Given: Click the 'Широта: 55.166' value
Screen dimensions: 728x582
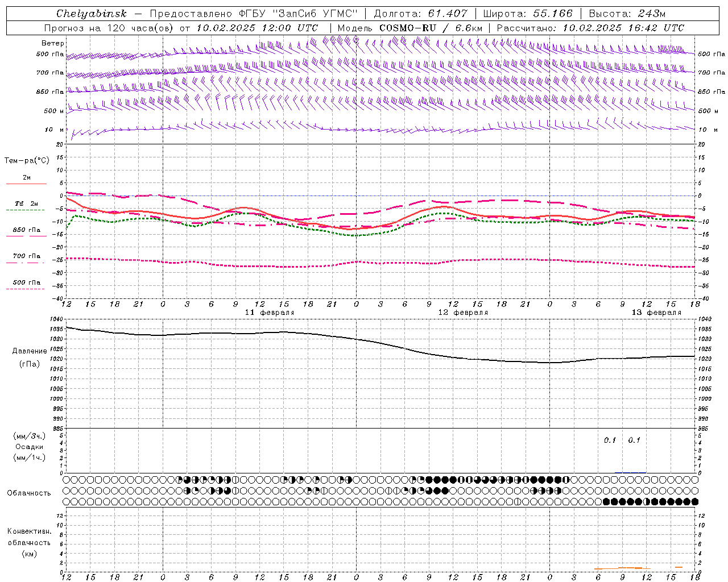Looking at the screenshot, I should pos(528,14).
